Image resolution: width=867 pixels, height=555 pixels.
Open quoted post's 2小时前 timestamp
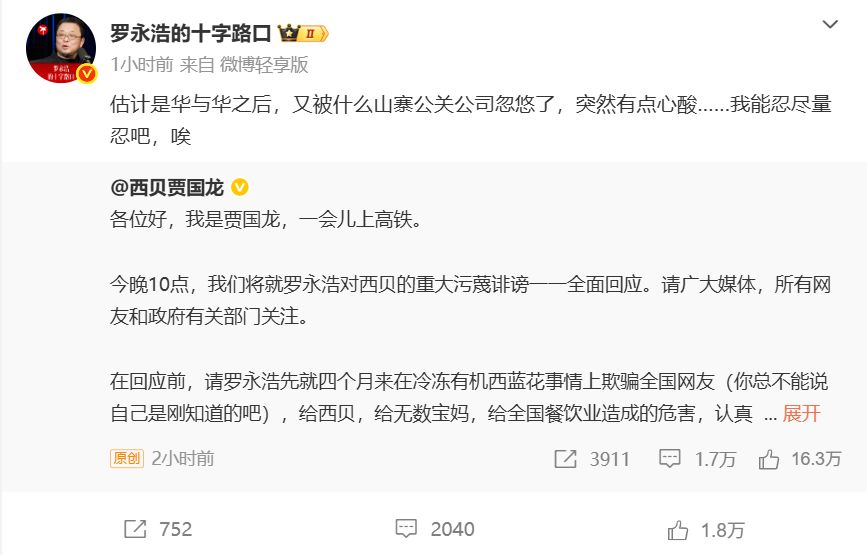point(182,458)
